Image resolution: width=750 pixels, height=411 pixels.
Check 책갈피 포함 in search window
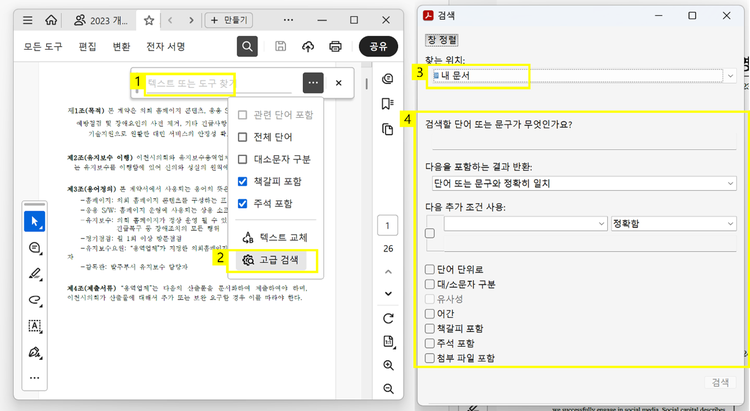[x=430, y=329]
